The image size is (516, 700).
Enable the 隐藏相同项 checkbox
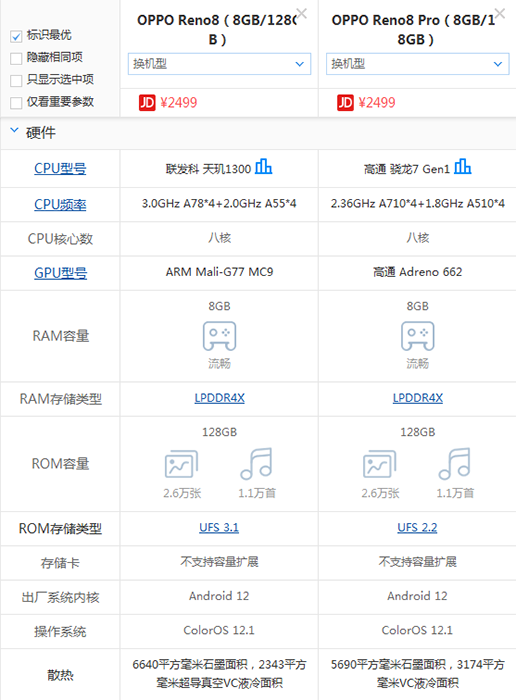pos(16,58)
